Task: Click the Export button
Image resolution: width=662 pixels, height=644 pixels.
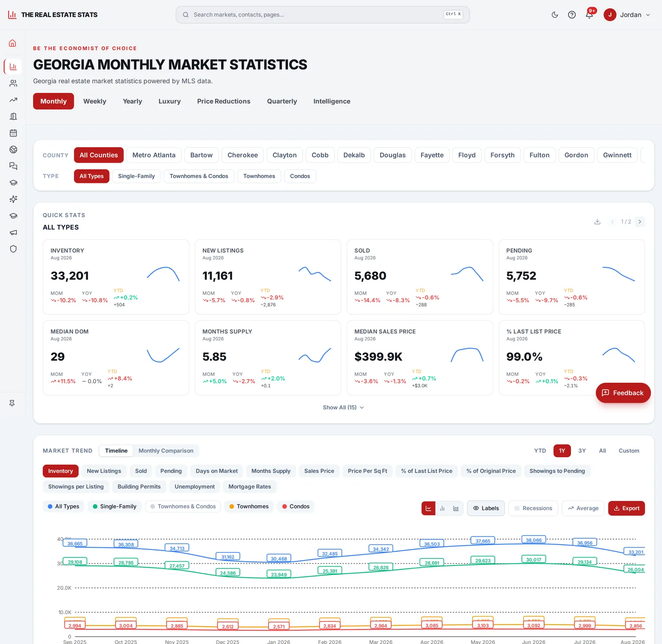Action: (x=627, y=508)
